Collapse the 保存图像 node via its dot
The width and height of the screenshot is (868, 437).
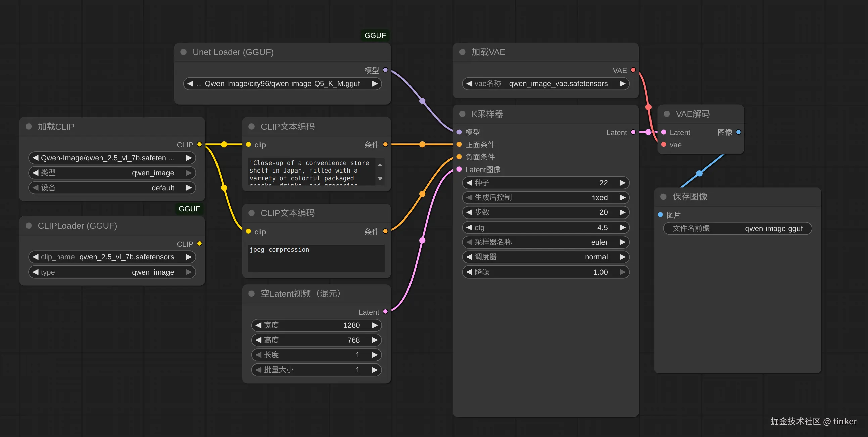[x=664, y=197]
